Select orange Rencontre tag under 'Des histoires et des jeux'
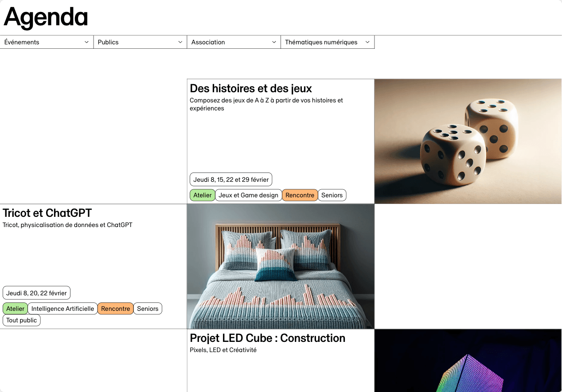 pos(300,195)
